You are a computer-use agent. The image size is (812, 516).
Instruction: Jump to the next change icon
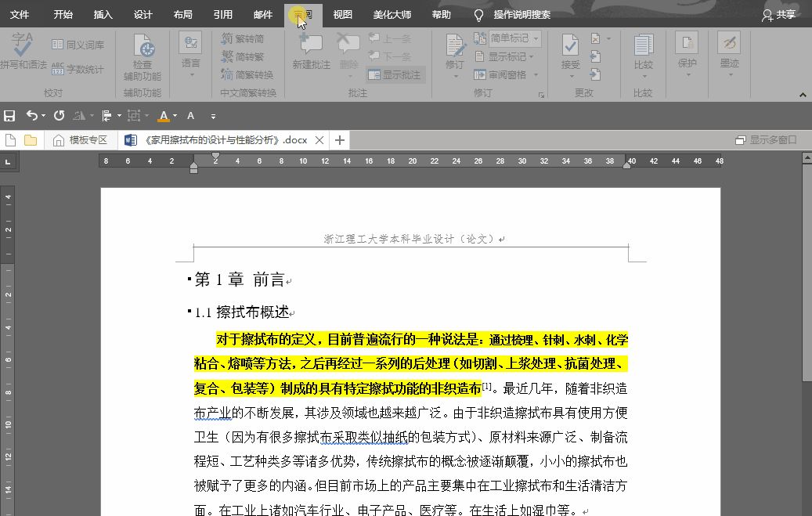pos(596,74)
